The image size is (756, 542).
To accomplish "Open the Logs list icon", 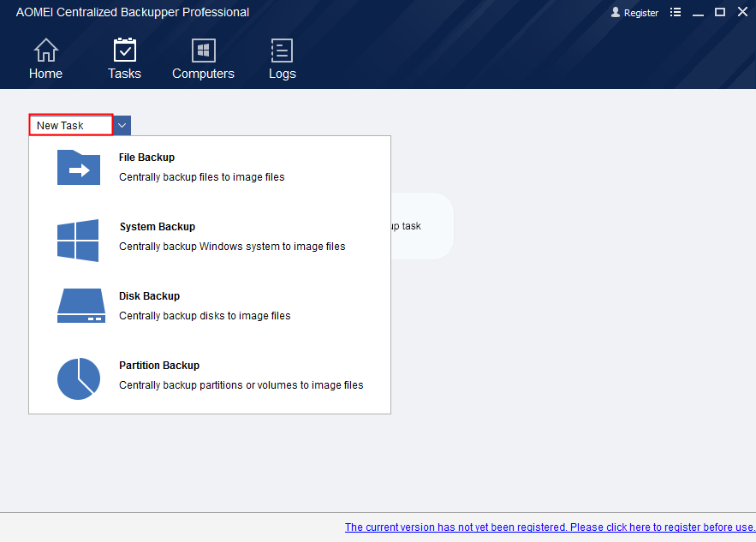I will [282, 51].
